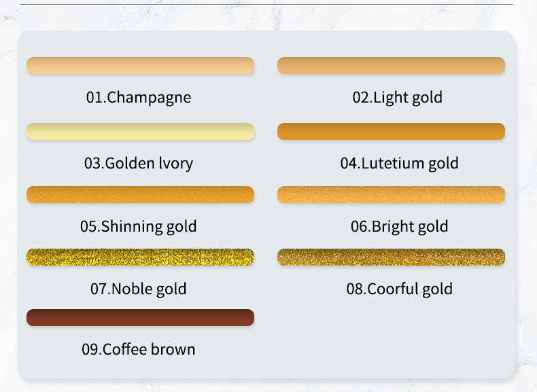Click the 08.Coorful gold label
537x392 pixels.
tap(399, 289)
